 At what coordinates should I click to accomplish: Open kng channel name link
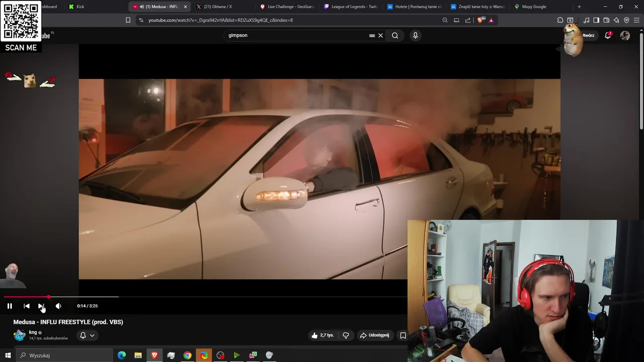[x=33, y=332]
